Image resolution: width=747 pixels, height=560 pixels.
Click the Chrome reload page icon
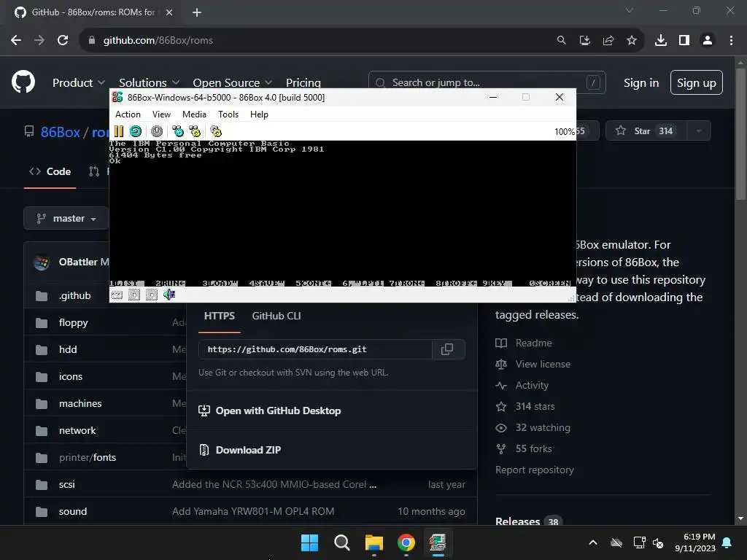[63, 40]
